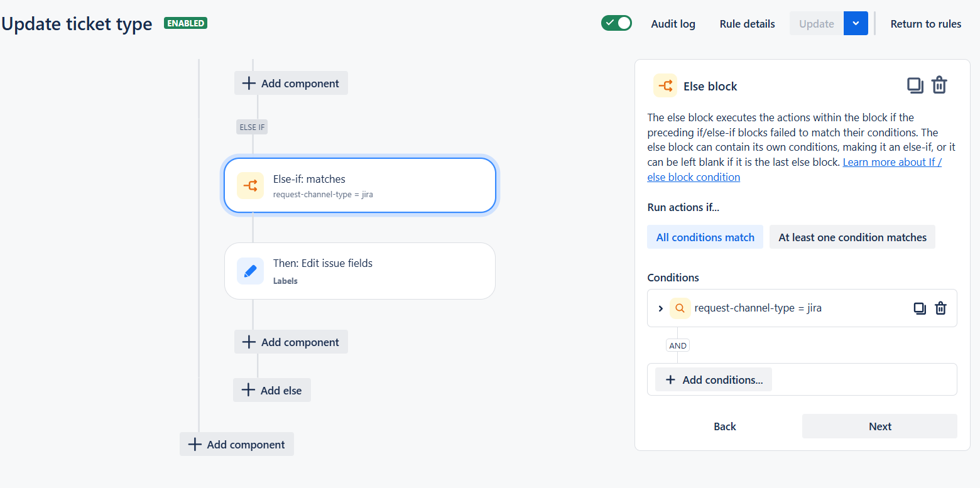Viewport: 980px width, 488px height.
Task: Select At least one condition matches
Action: click(x=852, y=237)
